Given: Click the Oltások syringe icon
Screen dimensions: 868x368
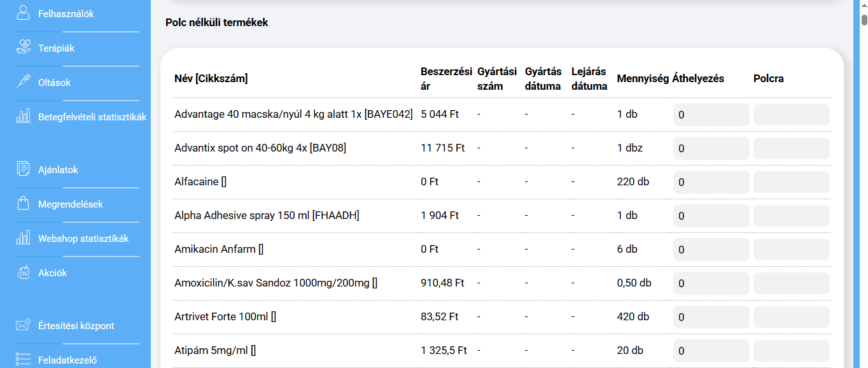Looking at the screenshot, I should (24, 82).
